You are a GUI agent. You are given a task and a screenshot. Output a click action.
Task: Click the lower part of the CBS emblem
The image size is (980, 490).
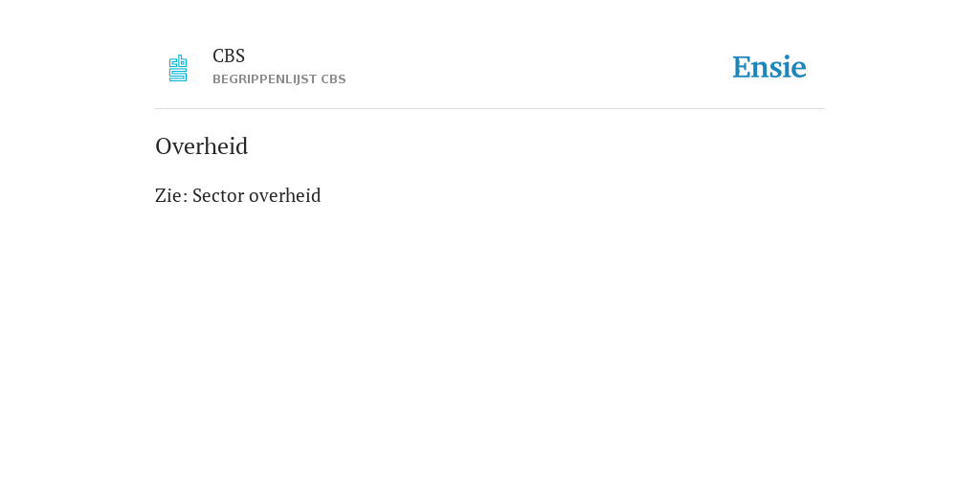pos(178,75)
